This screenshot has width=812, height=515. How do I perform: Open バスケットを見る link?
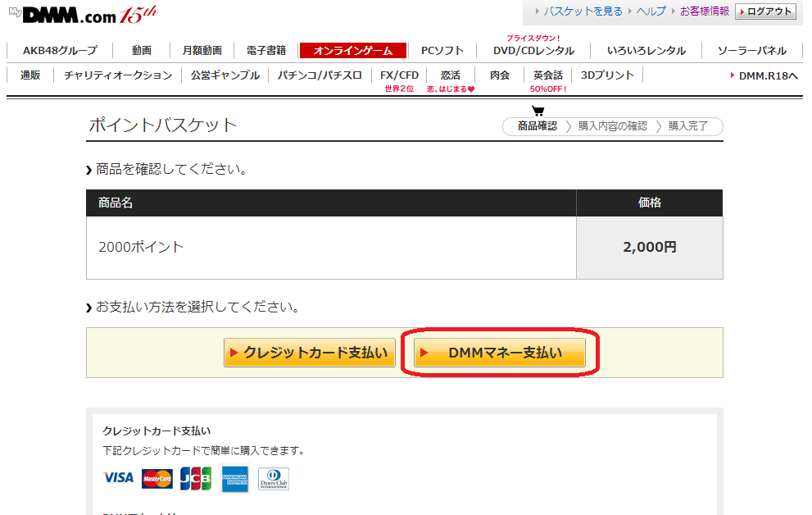pyautogui.click(x=583, y=11)
